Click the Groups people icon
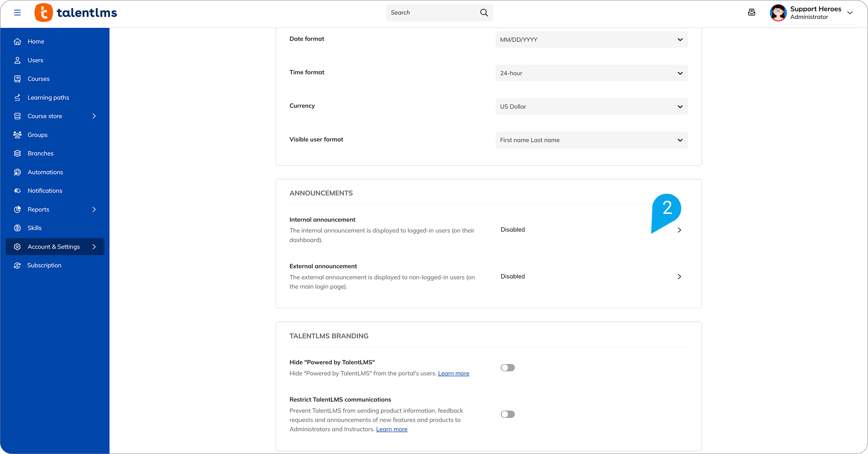 17,135
